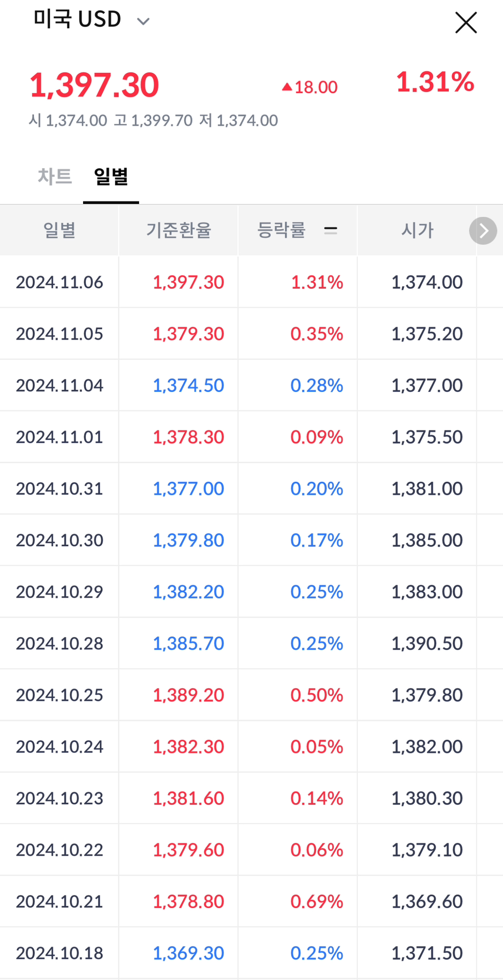Click the current rate 1,397.30 at top
Viewport: 503px width, 980px height.
[x=95, y=85]
